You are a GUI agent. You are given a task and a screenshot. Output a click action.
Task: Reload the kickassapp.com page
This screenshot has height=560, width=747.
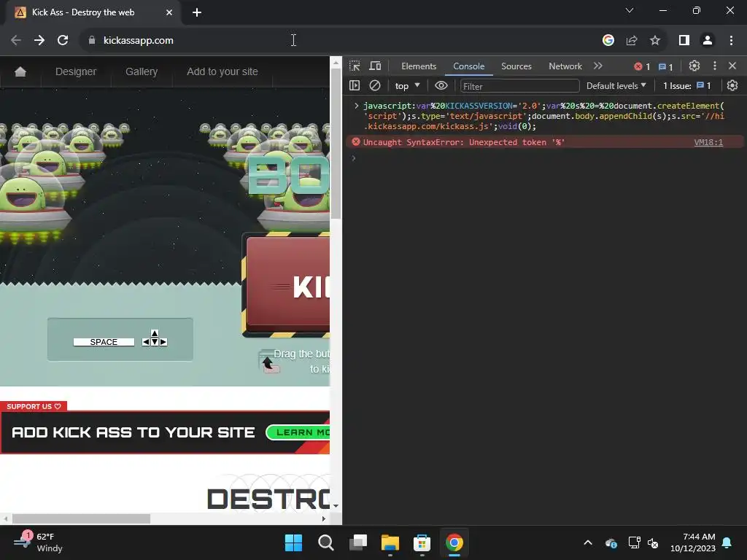63,41
